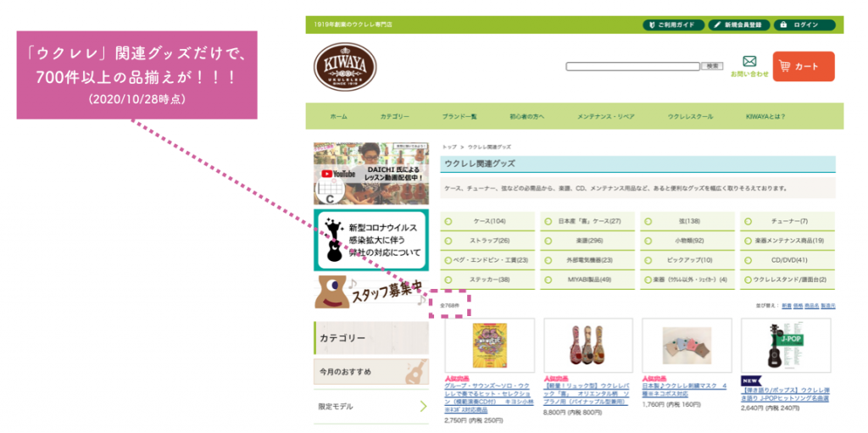Open the YouTube lesson video banner
Image resolution: width=868 pixels, height=433 pixels.
coord(370,174)
